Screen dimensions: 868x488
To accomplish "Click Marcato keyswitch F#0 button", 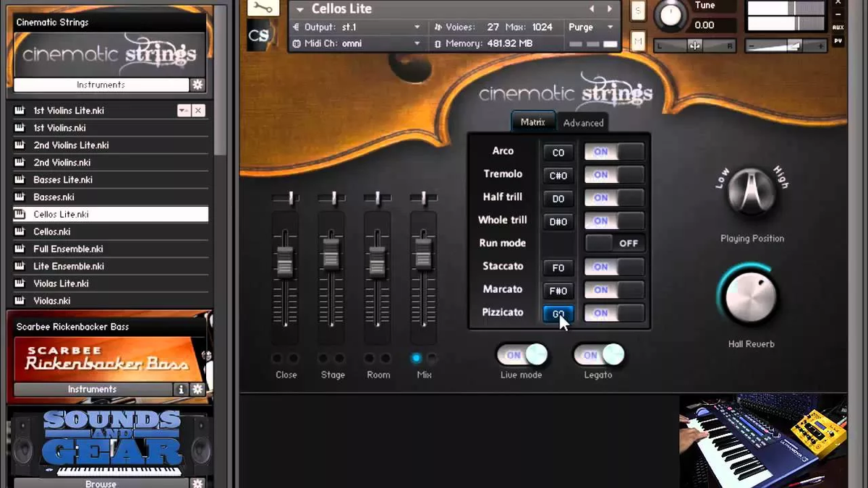I will coord(558,291).
